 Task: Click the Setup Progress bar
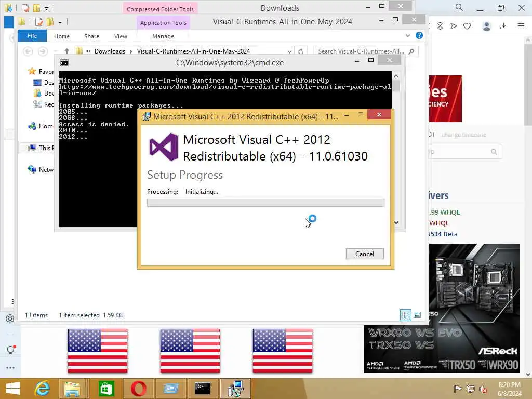(265, 203)
